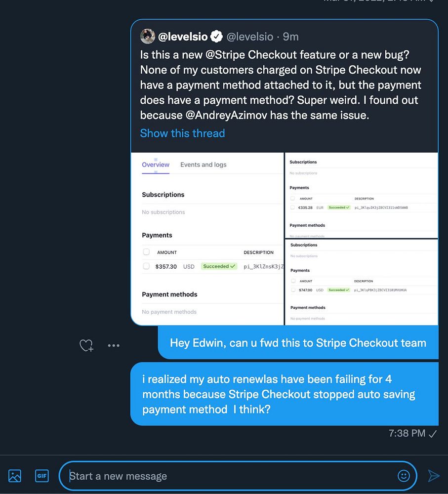Image resolution: width=448 pixels, height=494 pixels.
Task: Click the Hey Edwin message bubble
Action: (298, 342)
